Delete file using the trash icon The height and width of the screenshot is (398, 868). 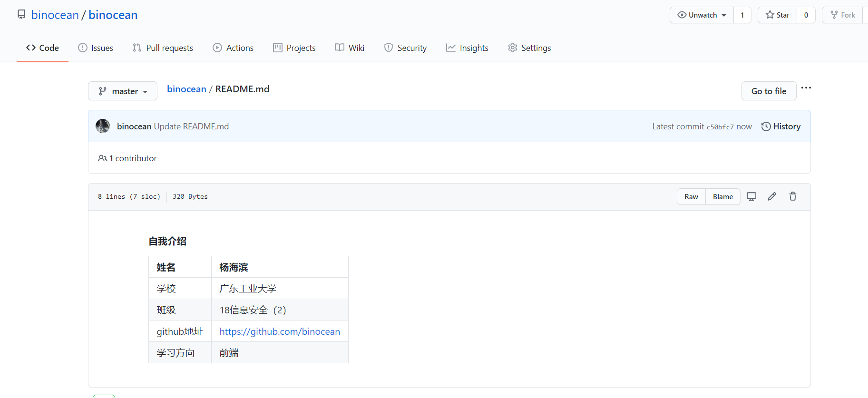793,196
